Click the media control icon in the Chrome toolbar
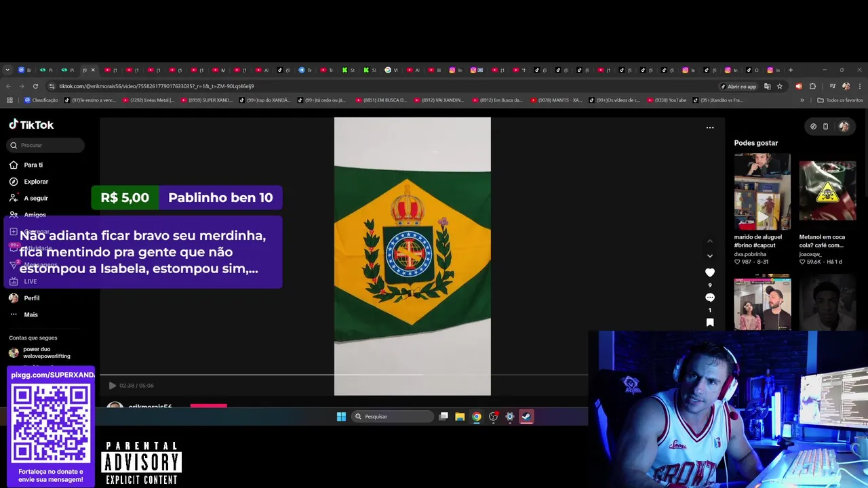 pos(832,86)
